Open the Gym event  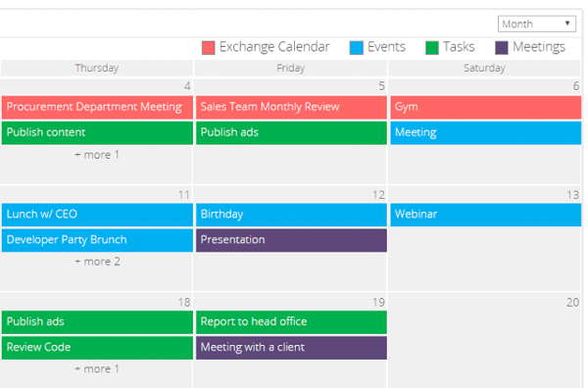(486, 107)
